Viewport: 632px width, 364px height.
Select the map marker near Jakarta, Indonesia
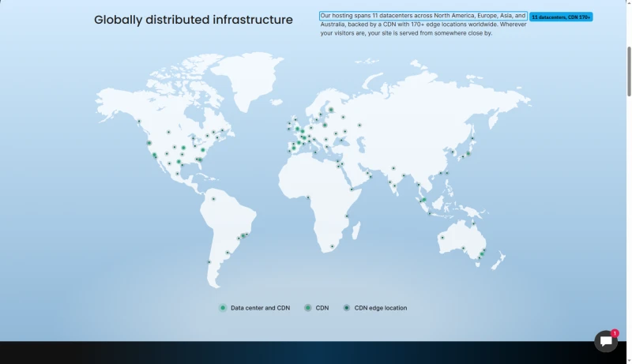click(x=430, y=213)
